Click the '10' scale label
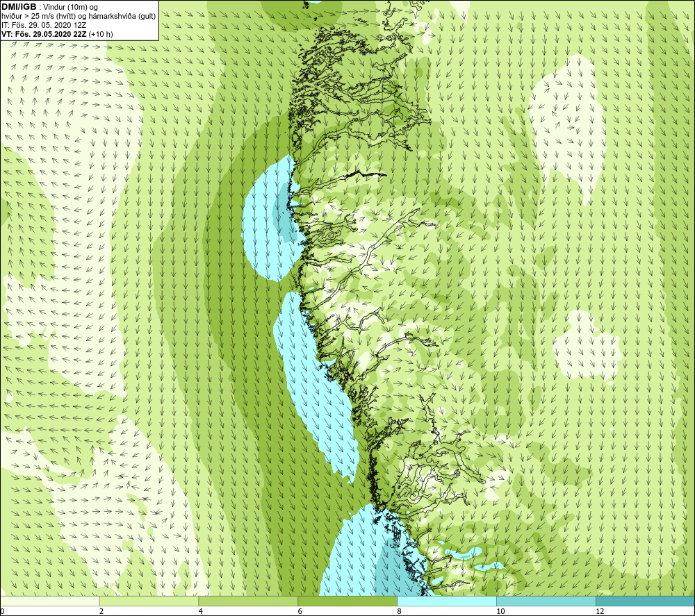 [500, 611]
